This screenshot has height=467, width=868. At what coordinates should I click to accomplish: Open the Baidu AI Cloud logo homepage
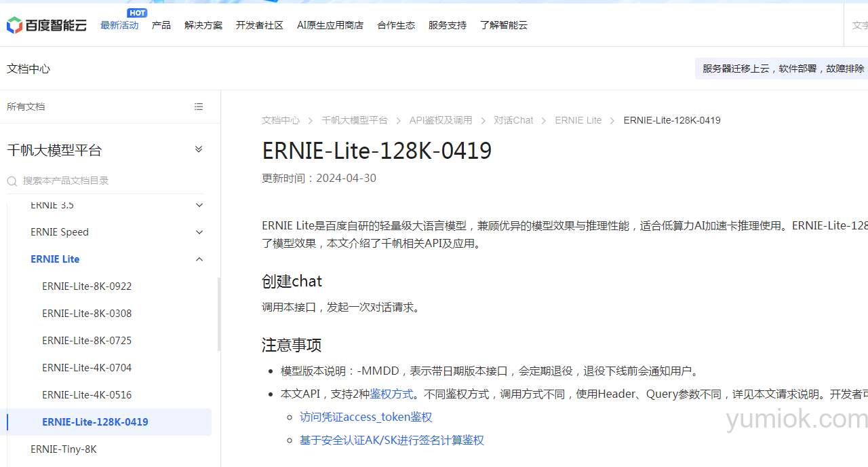point(47,25)
